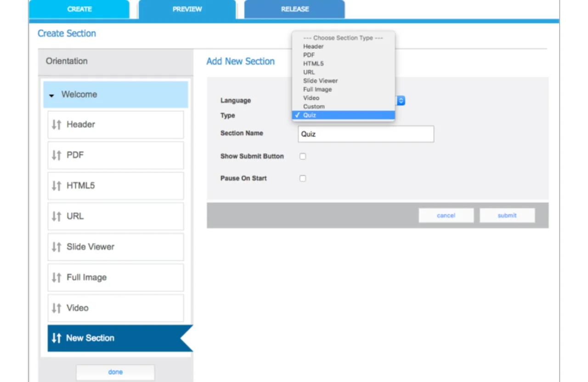Click the reorder arrows icon on HTML5 row
Screen dimensions: 588x382
point(57,186)
